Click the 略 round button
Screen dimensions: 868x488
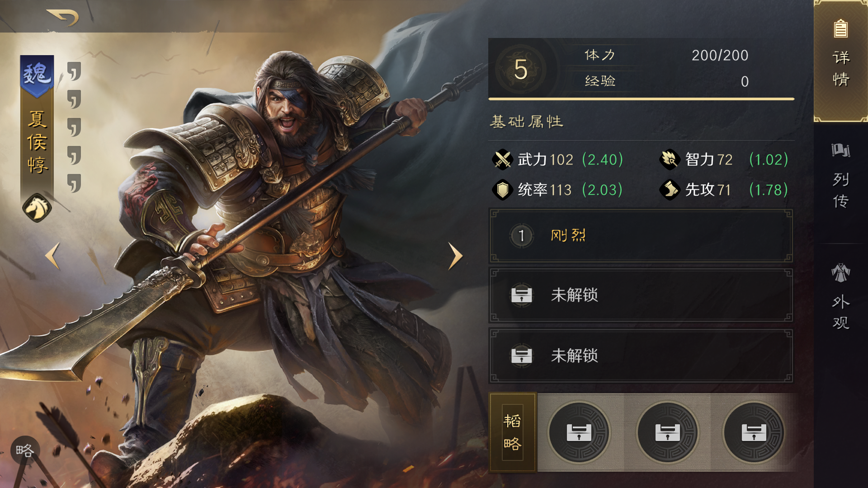coord(25,450)
